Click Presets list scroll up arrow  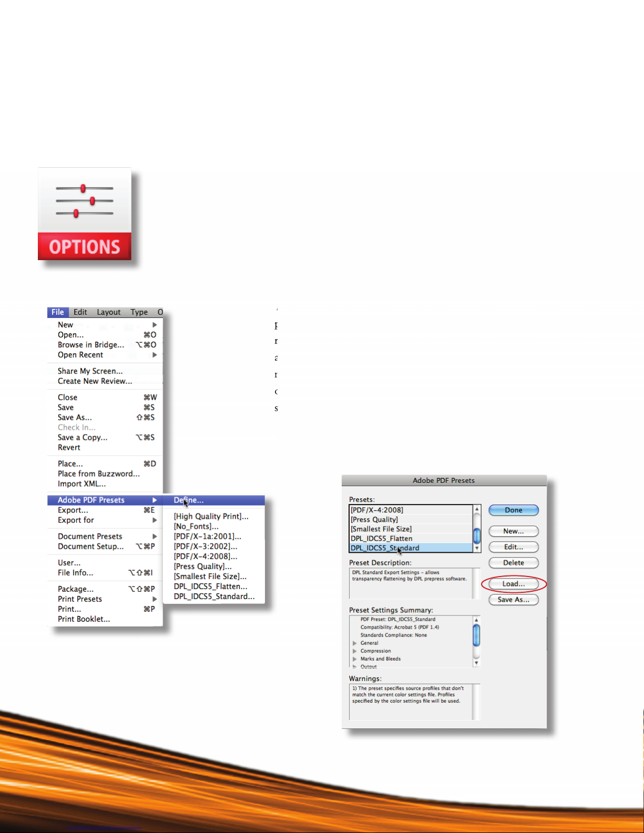(477, 509)
